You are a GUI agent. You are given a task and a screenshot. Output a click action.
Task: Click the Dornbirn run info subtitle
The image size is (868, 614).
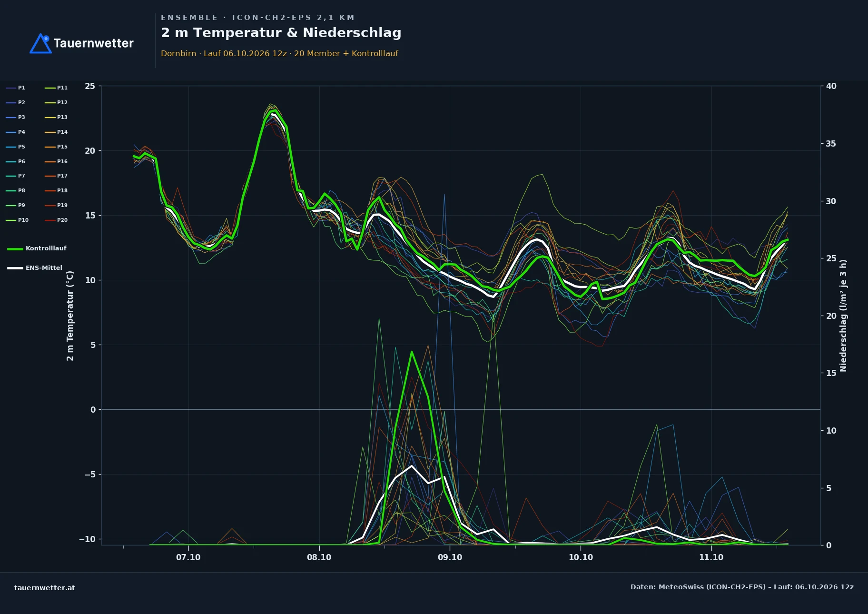click(x=279, y=53)
